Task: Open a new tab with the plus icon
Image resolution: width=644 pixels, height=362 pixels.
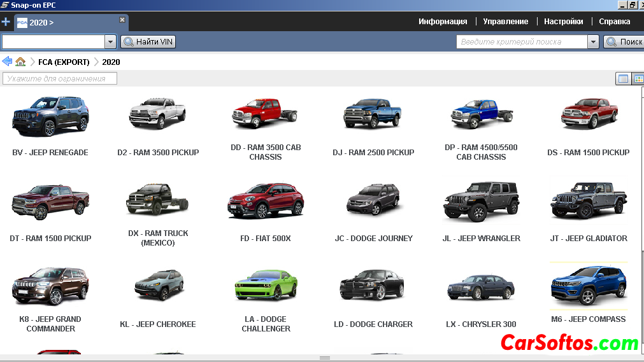Action: [6, 22]
